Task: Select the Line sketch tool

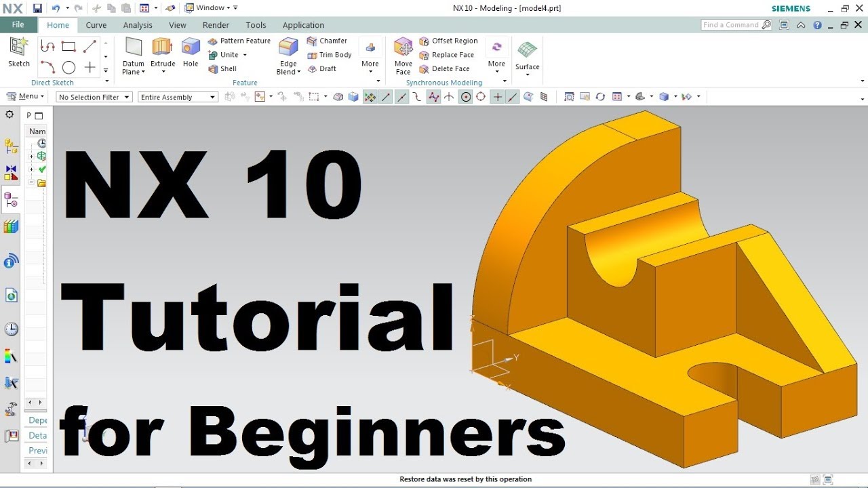Action: (x=90, y=46)
